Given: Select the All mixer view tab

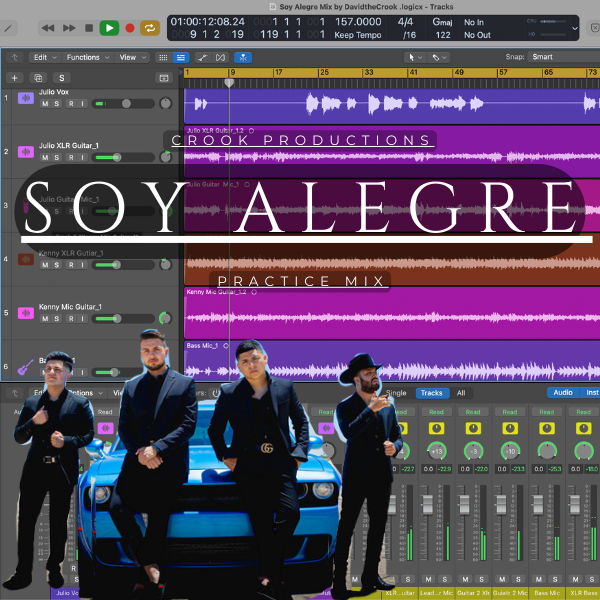Looking at the screenshot, I should point(461,393).
